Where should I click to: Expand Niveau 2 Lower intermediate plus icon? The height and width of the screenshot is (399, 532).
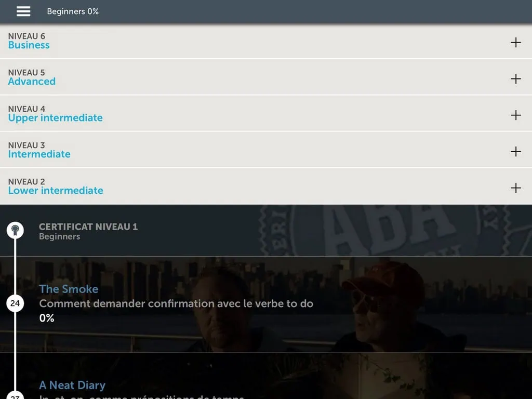pos(515,188)
